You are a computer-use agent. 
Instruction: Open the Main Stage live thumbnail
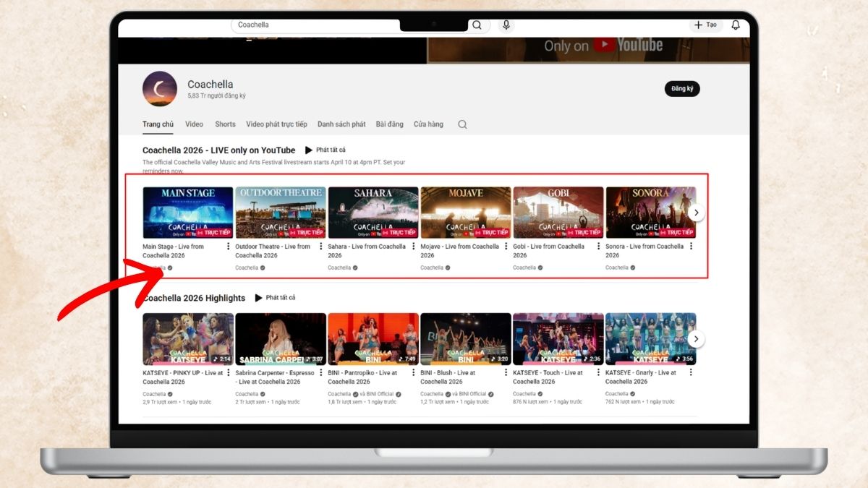188,213
